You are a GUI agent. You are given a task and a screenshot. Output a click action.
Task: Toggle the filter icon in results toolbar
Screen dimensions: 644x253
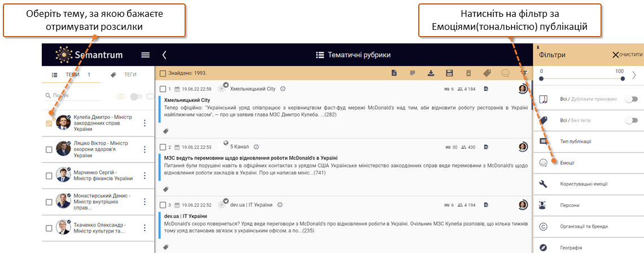(x=524, y=73)
